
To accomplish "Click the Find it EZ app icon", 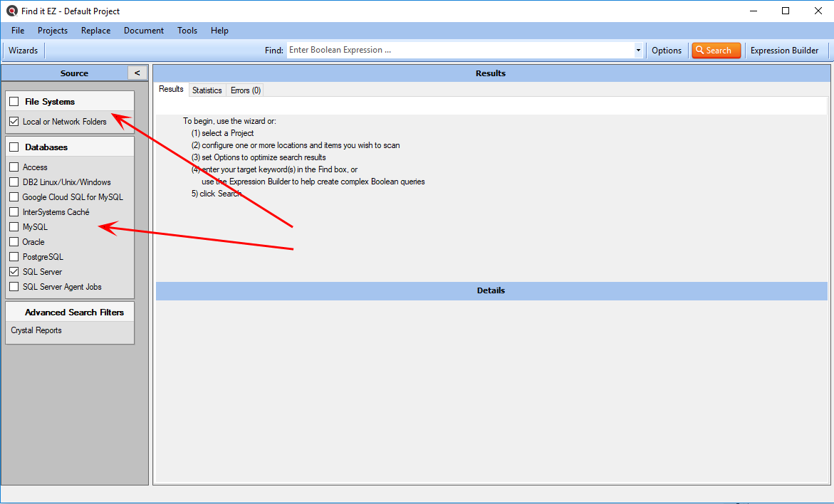I will click(11, 11).
